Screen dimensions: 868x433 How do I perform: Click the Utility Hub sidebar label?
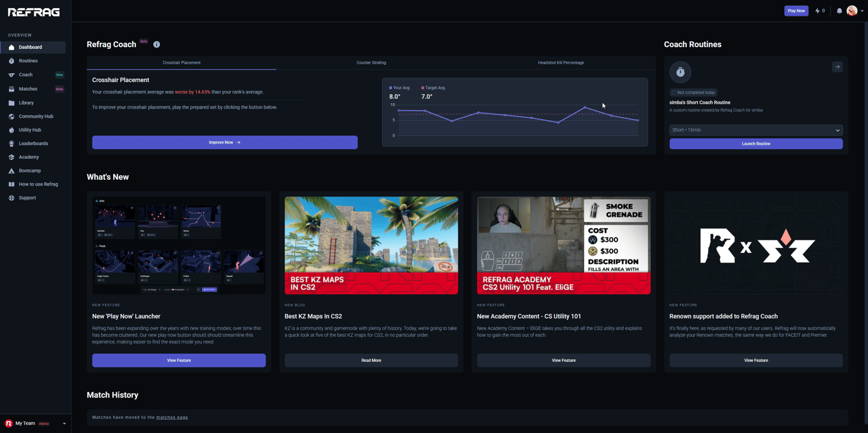(30, 130)
